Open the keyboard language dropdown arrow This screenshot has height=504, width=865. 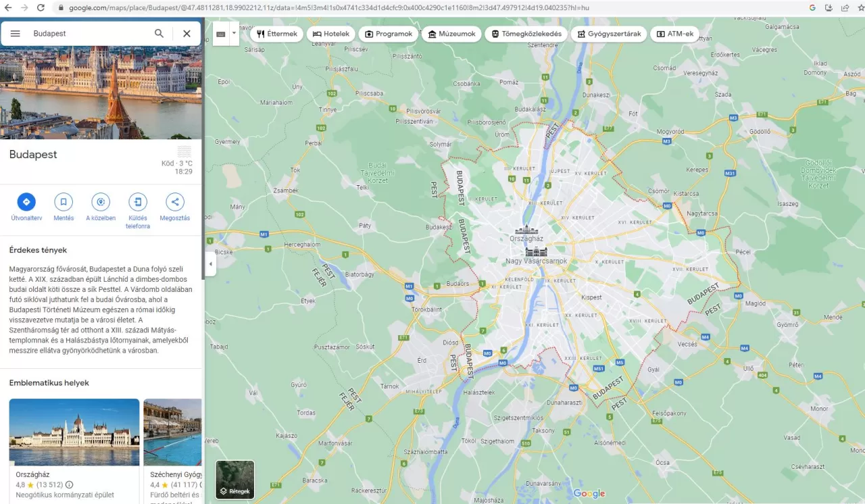[233, 32]
